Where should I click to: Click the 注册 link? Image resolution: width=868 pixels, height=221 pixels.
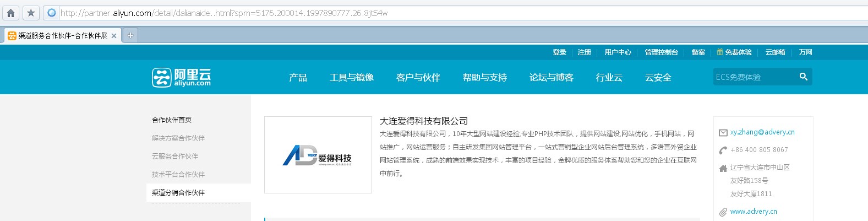click(x=584, y=52)
